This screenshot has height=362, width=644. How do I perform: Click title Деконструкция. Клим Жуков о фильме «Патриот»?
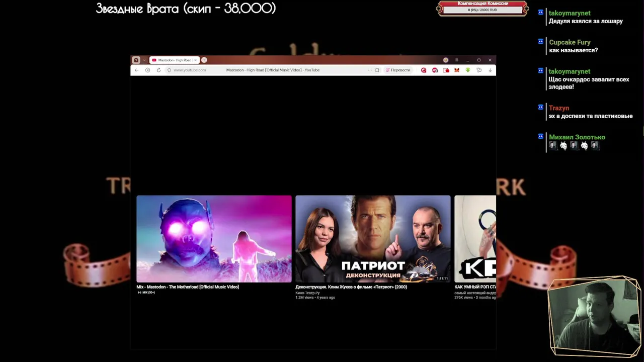tap(351, 287)
